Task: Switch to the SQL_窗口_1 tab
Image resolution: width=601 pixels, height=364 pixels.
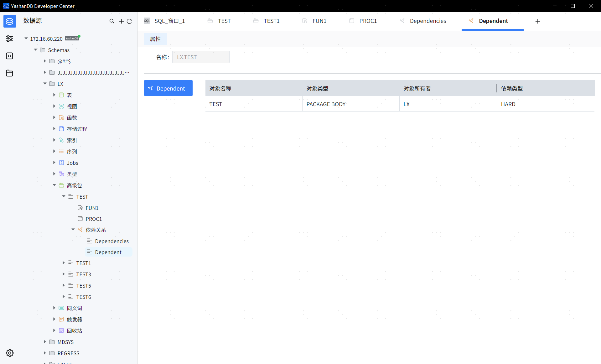Action: 170,21
